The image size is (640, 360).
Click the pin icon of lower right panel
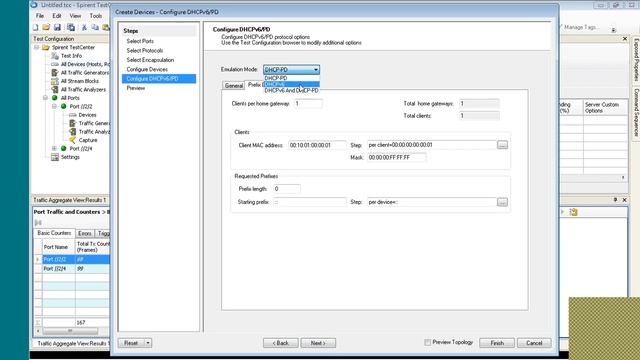[x=615, y=200]
